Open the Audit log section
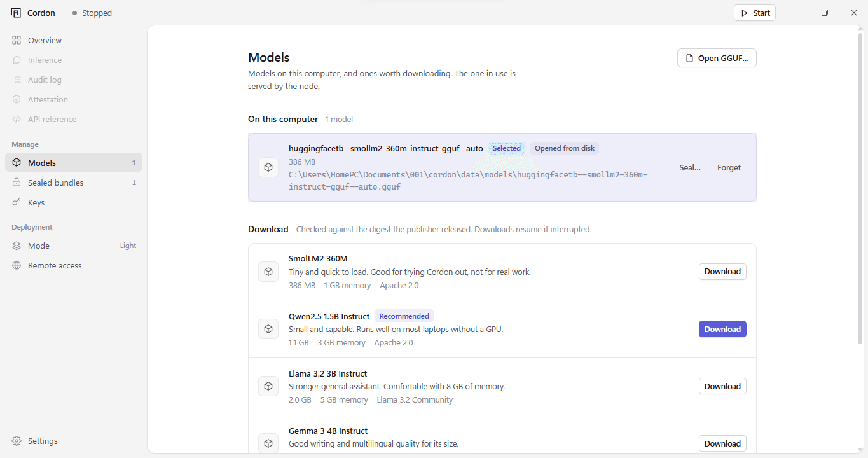The height and width of the screenshot is (458, 868). click(x=74, y=80)
